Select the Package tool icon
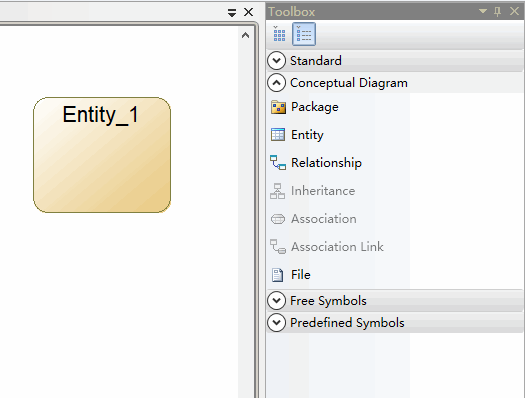This screenshot has height=398, width=525. (278, 107)
